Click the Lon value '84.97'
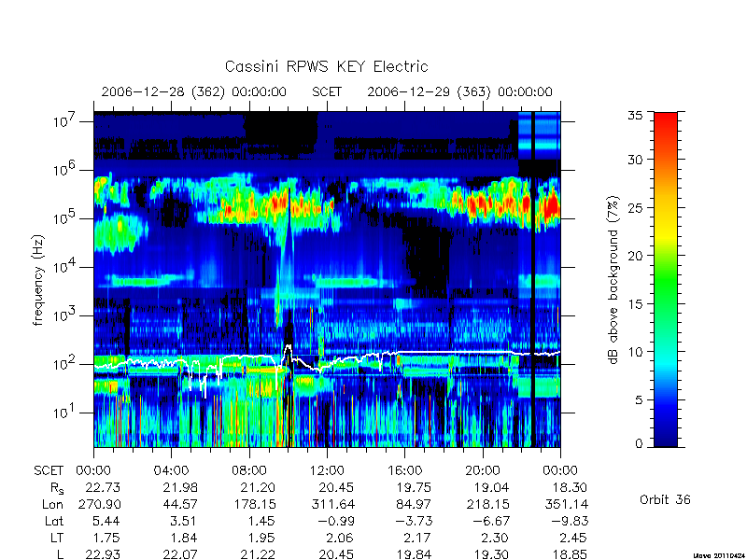 click(414, 504)
